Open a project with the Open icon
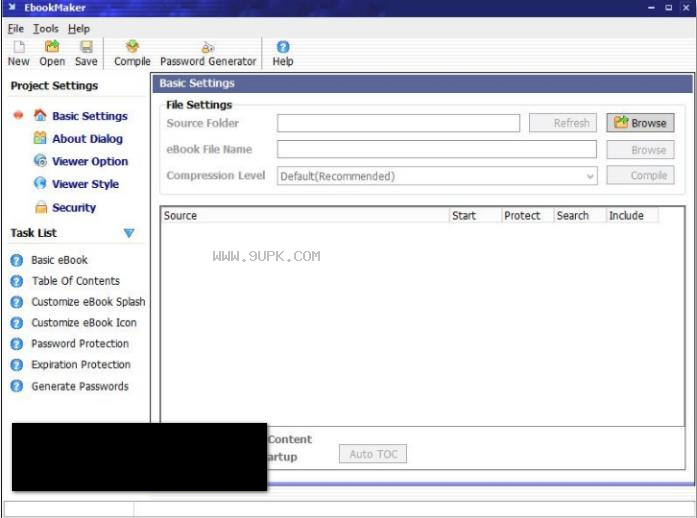The width and height of the screenshot is (697, 518). 52,47
